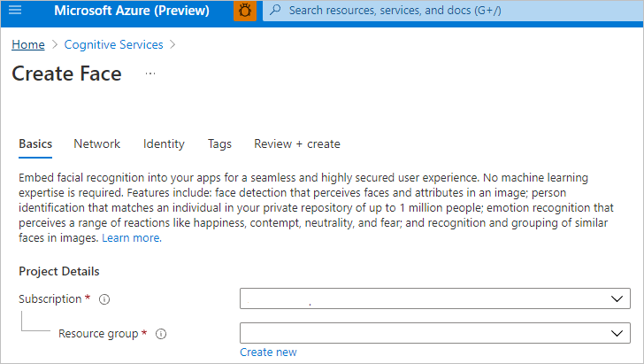Click the Home breadcrumb link
The image size is (644, 364).
(28, 44)
